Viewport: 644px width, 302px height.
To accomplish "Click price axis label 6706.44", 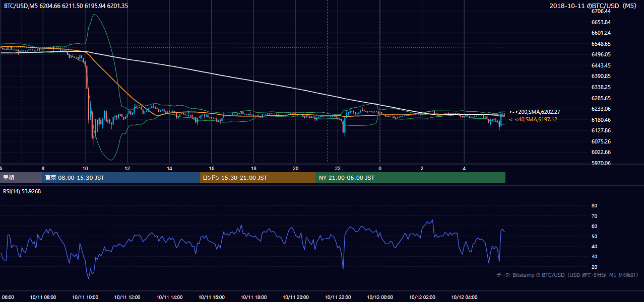I will coord(601,11).
